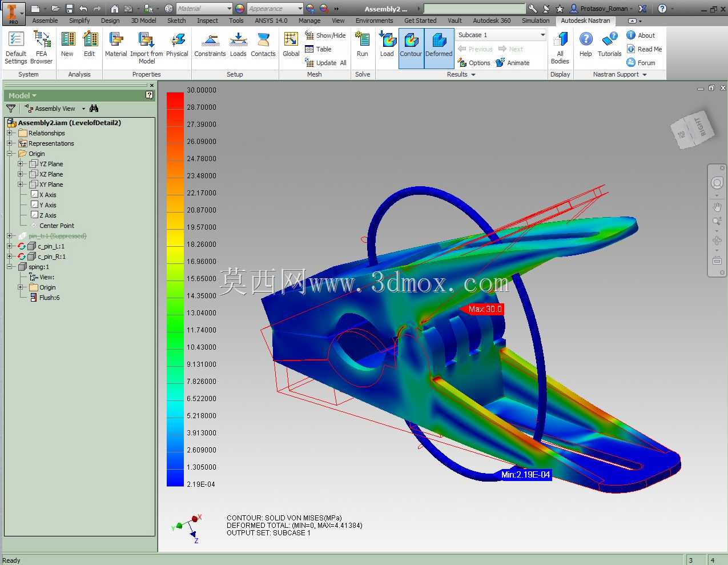Open Physical properties tool
This screenshot has width=728, height=565.
pos(177,45)
